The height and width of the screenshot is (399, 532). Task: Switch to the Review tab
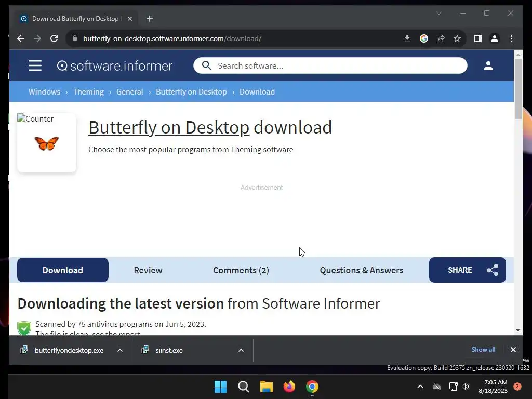click(148, 270)
